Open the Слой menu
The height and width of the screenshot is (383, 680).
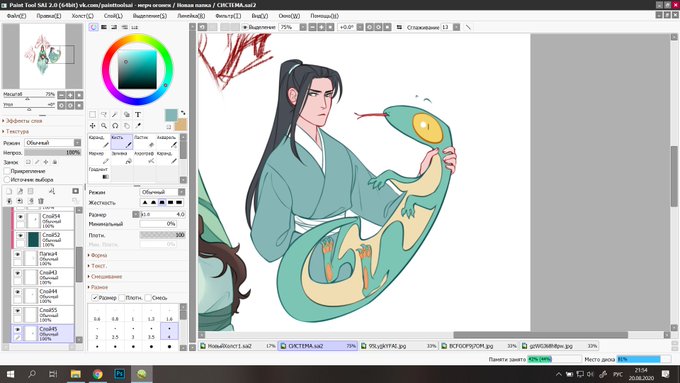pos(113,16)
